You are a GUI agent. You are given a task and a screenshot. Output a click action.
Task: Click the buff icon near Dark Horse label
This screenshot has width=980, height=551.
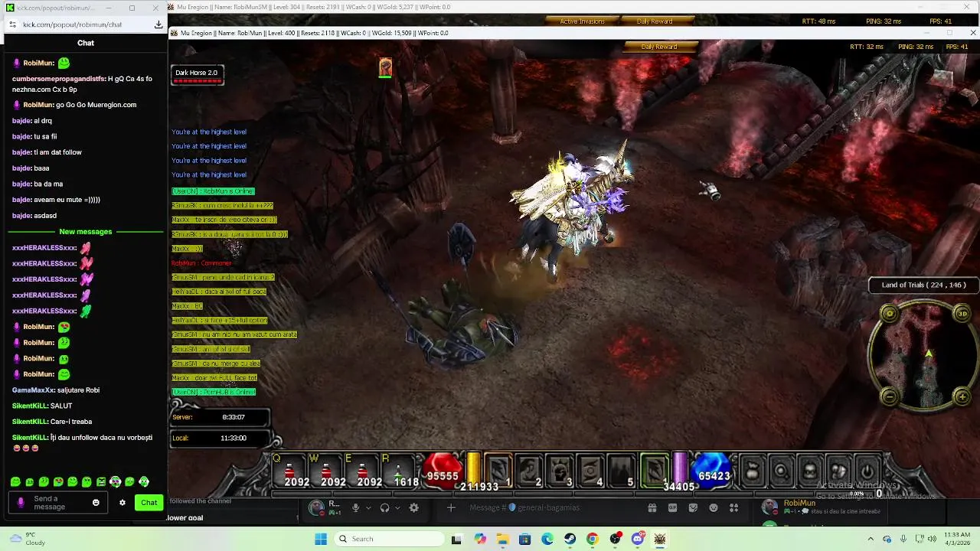click(x=385, y=68)
